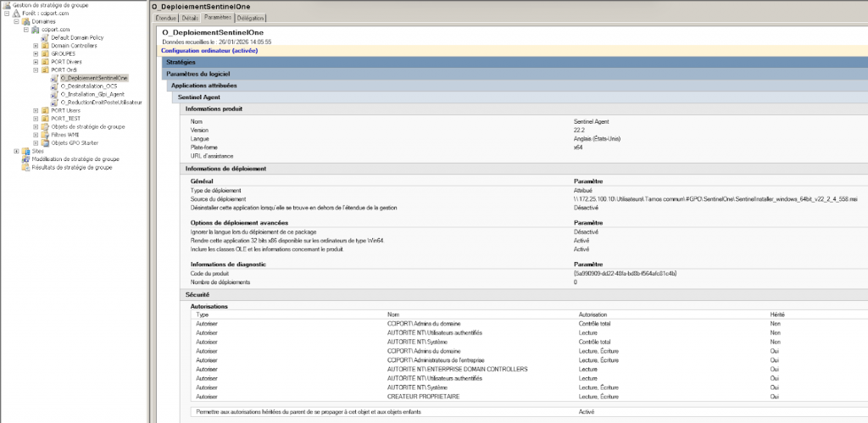Click the Désinstaller cette application setting label

294,208
